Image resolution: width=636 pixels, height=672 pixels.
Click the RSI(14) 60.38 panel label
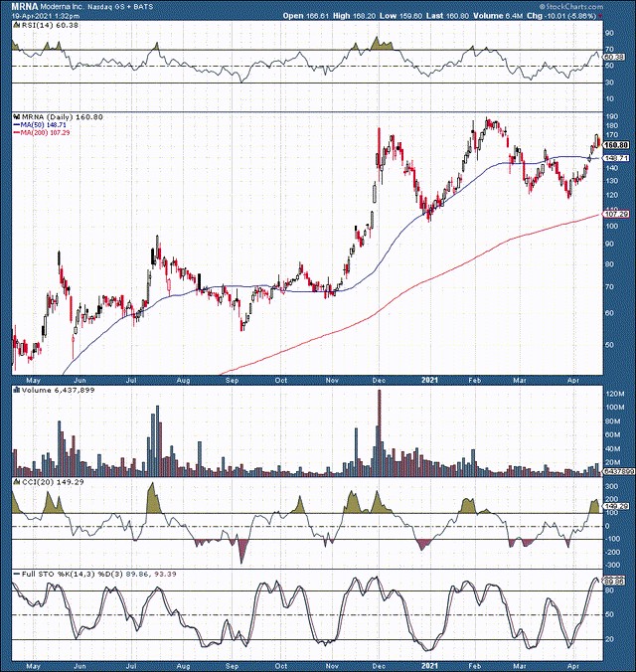(50, 26)
